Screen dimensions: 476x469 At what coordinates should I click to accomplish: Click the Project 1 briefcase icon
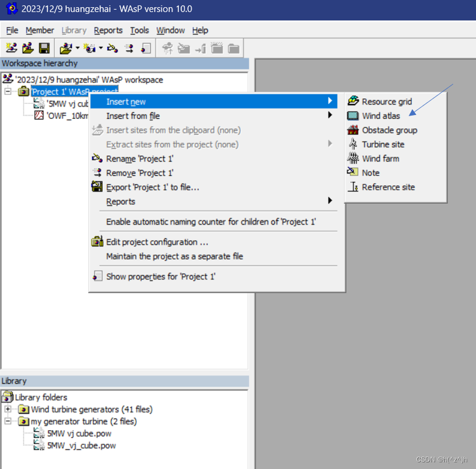pyautogui.click(x=23, y=91)
